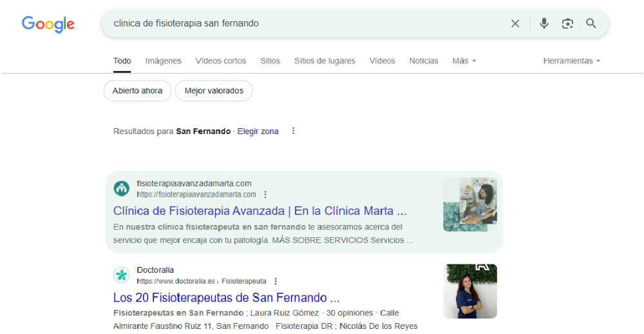Open options menu for Doctoralia result
Viewport: 644px width, 334px height.
click(x=276, y=281)
